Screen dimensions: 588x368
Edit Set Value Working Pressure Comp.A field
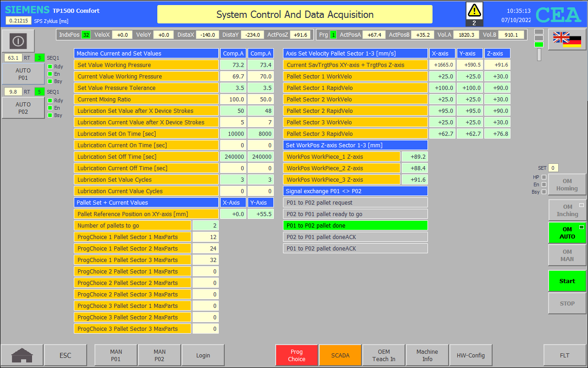(233, 65)
